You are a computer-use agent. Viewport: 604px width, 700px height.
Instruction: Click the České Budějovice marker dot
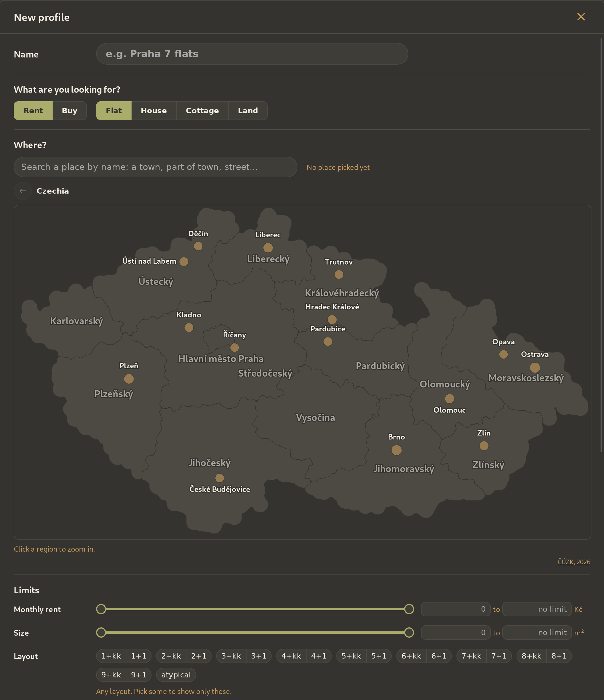[220, 478]
